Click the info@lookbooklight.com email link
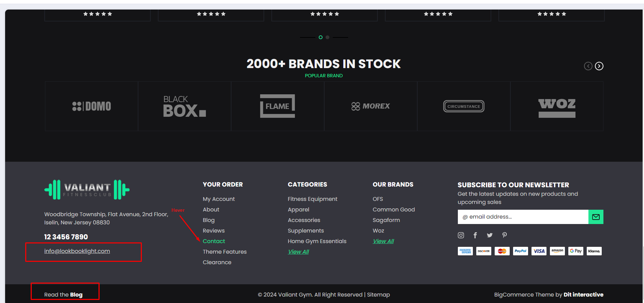The height and width of the screenshot is (303, 644). [x=77, y=251]
